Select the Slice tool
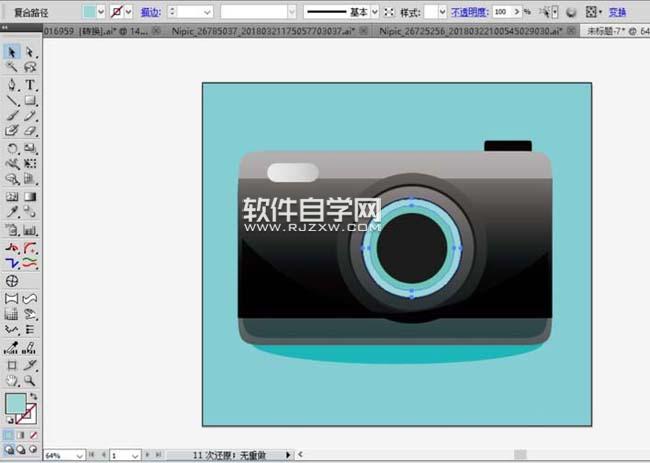 [29, 365]
